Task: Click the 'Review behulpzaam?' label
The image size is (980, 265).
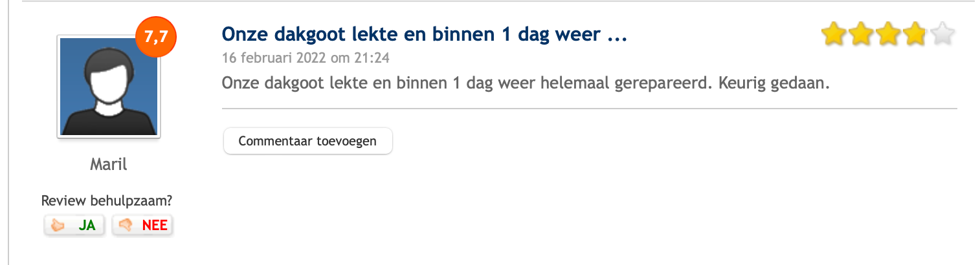Action: (107, 200)
